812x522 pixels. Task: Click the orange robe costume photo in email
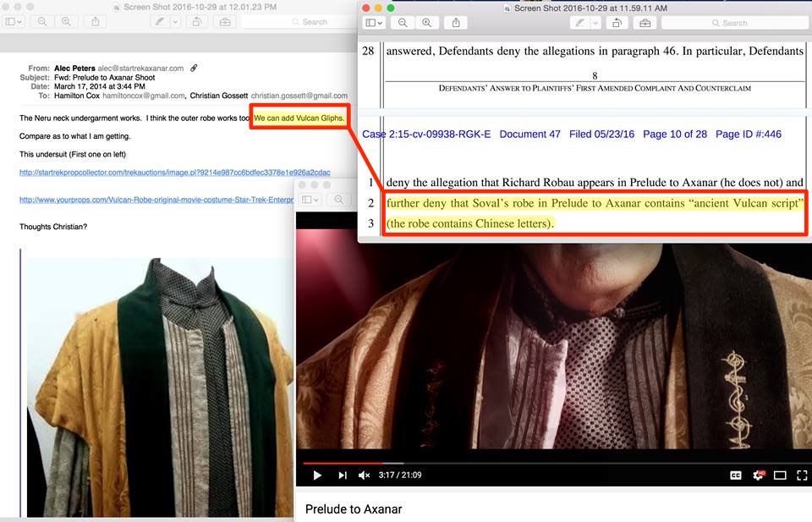click(x=161, y=387)
